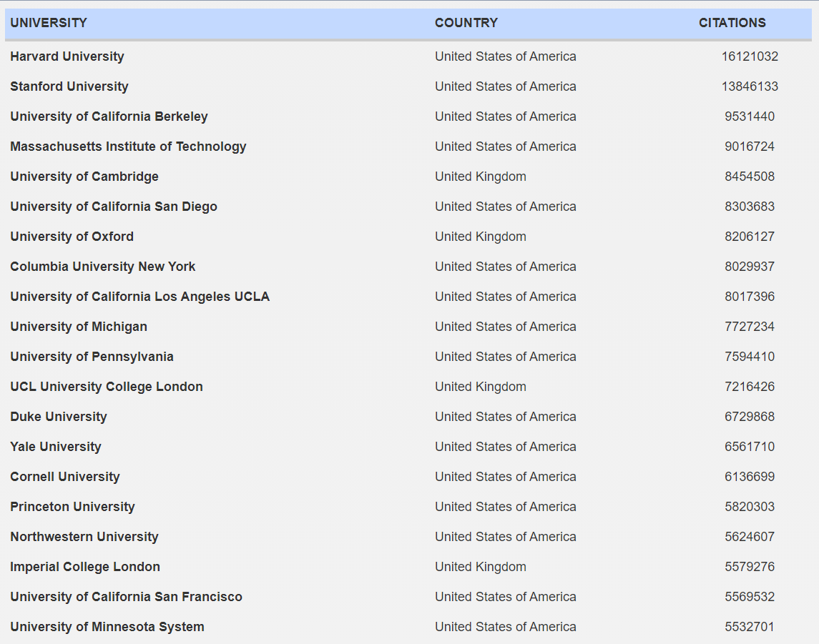Select University of Oxford name

click(72, 237)
